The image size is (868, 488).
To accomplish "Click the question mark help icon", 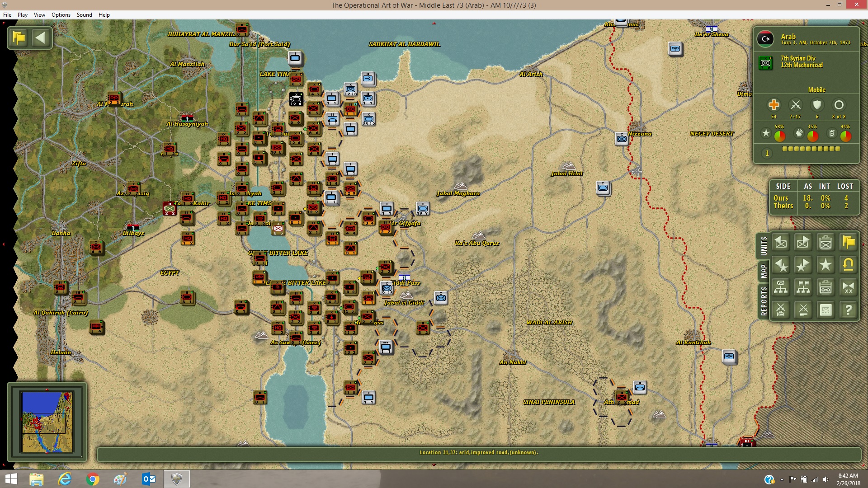I will click(x=849, y=310).
